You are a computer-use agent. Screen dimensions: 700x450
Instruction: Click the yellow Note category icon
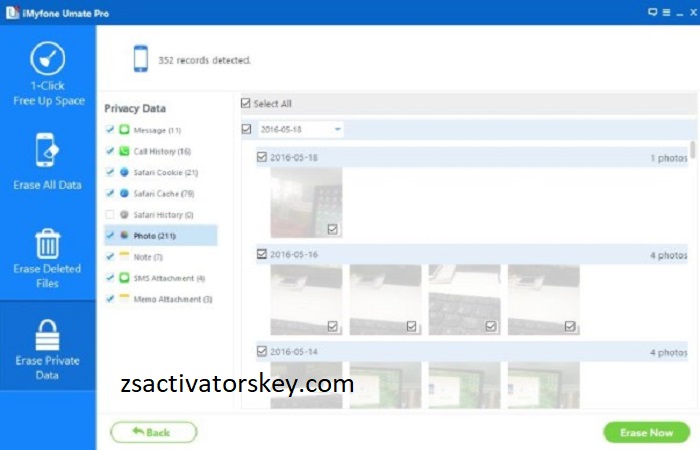point(124,256)
